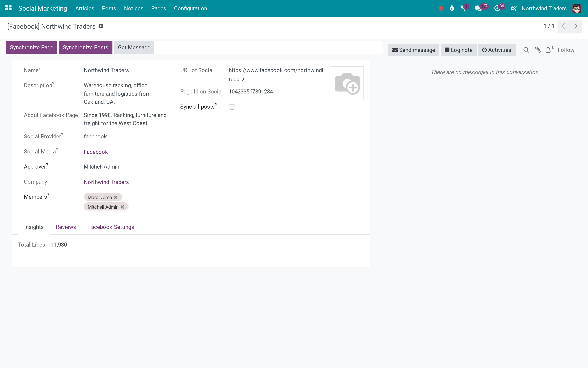Open the attachments paperclip icon
Screen dimensions: 588x368
[538, 50]
